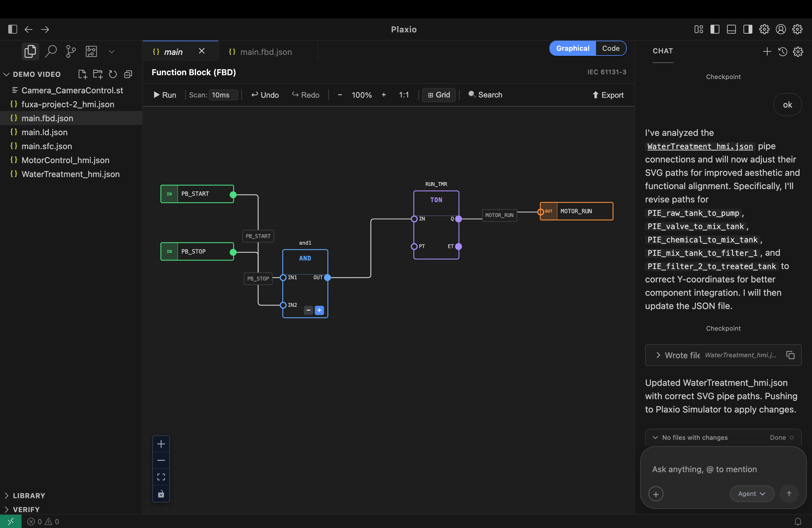Add attachment with chat plus button

[x=656, y=494]
